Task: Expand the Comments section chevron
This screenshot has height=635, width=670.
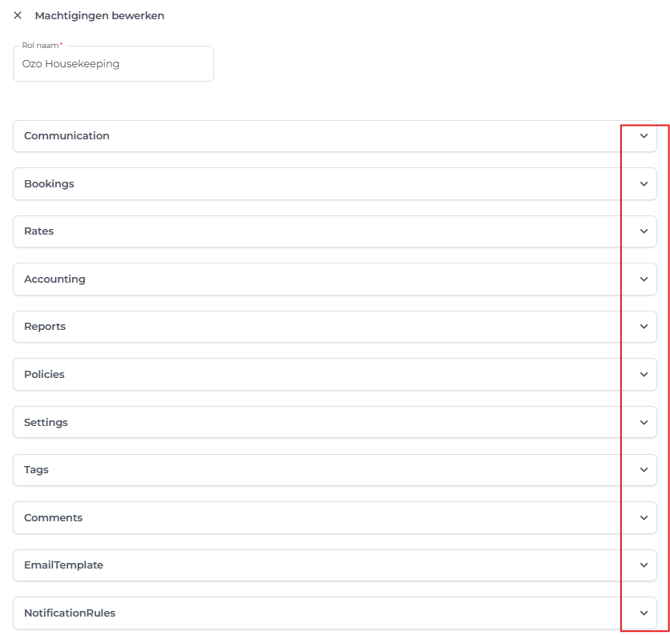Action: click(x=643, y=518)
